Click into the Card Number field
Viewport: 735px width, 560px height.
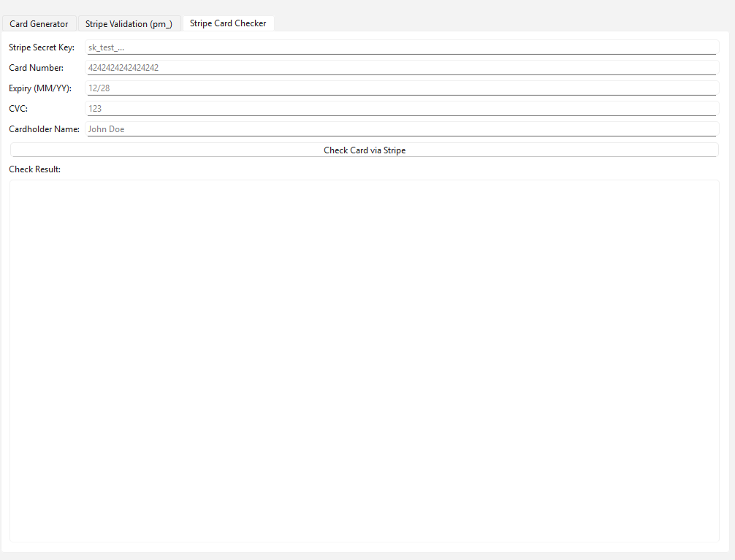click(x=400, y=68)
